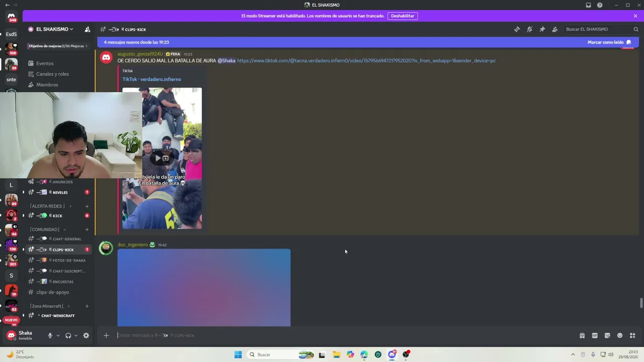Open the emoji picker
The width and height of the screenshot is (644, 362).
click(x=620, y=335)
